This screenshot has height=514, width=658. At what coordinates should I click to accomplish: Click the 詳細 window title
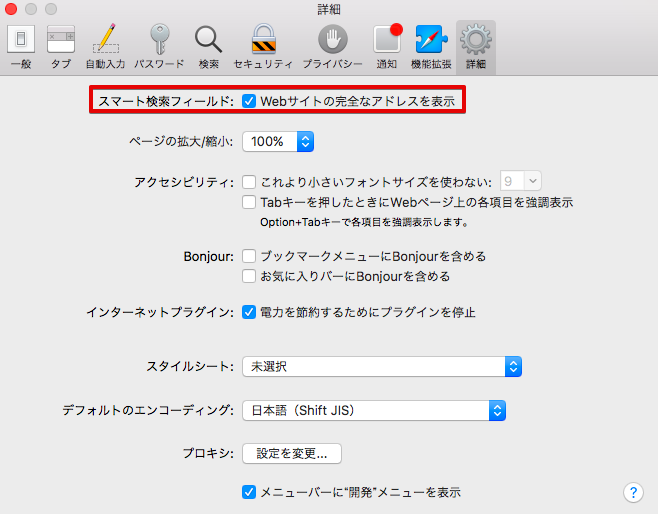click(x=329, y=9)
